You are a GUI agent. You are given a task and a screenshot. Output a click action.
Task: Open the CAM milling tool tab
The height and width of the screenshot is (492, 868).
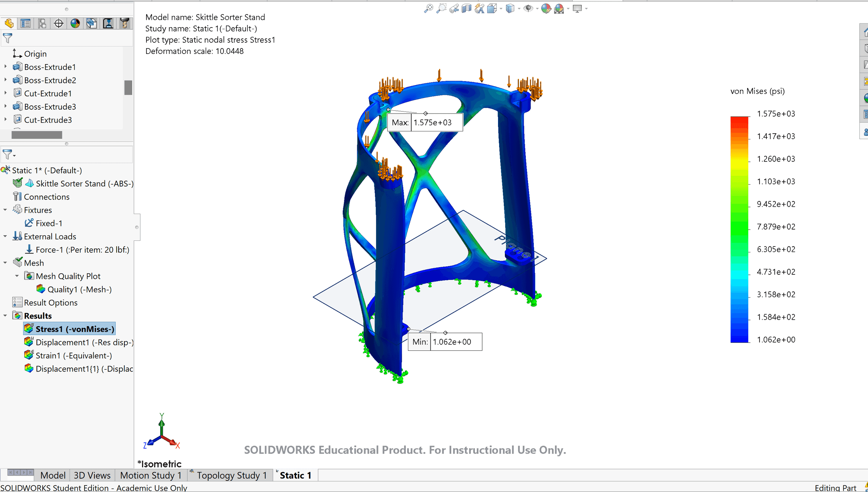pyautogui.click(x=125, y=24)
